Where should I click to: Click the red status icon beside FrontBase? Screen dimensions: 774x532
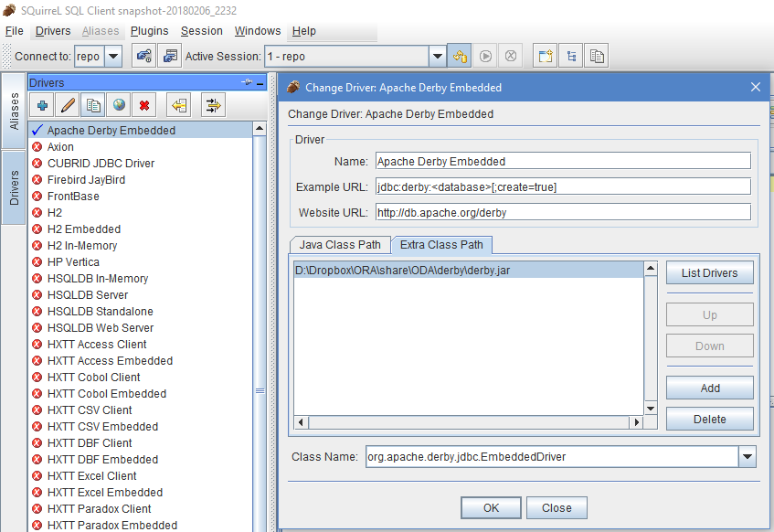[37, 197]
